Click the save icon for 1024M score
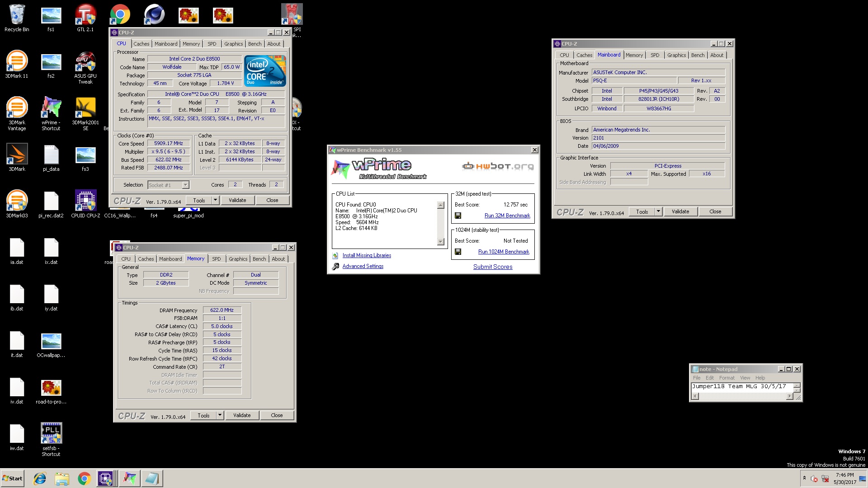The height and width of the screenshot is (488, 868). [x=458, y=252]
